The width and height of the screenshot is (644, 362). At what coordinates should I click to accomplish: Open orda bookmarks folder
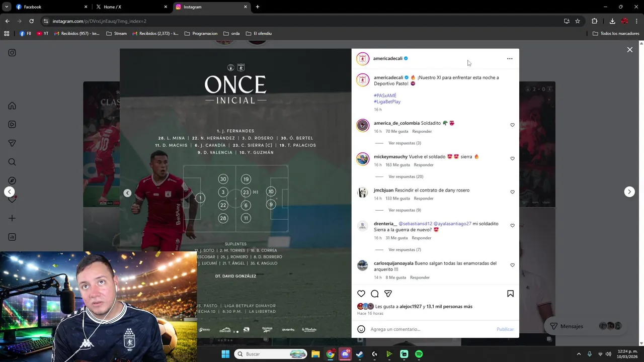[x=231, y=34]
